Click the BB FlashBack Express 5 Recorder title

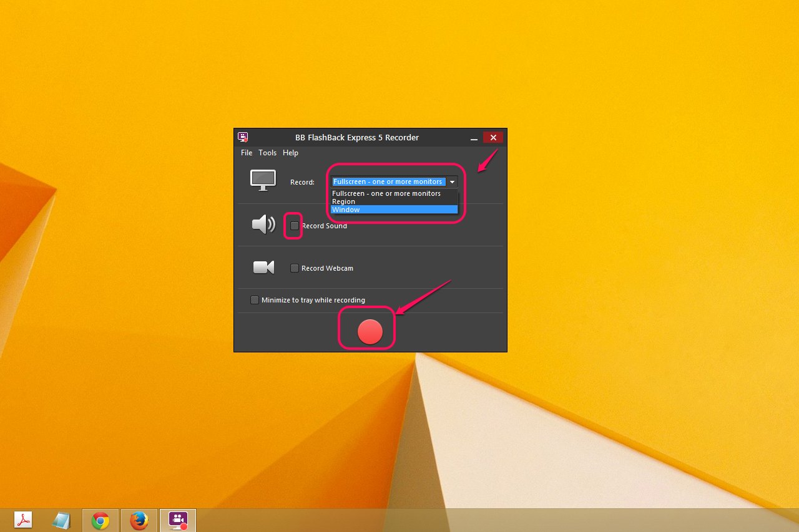point(357,137)
